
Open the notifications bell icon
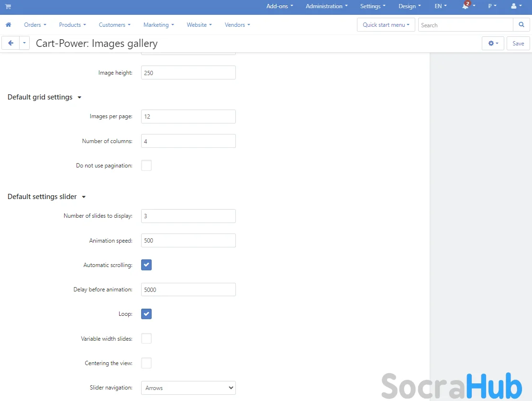(465, 6)
